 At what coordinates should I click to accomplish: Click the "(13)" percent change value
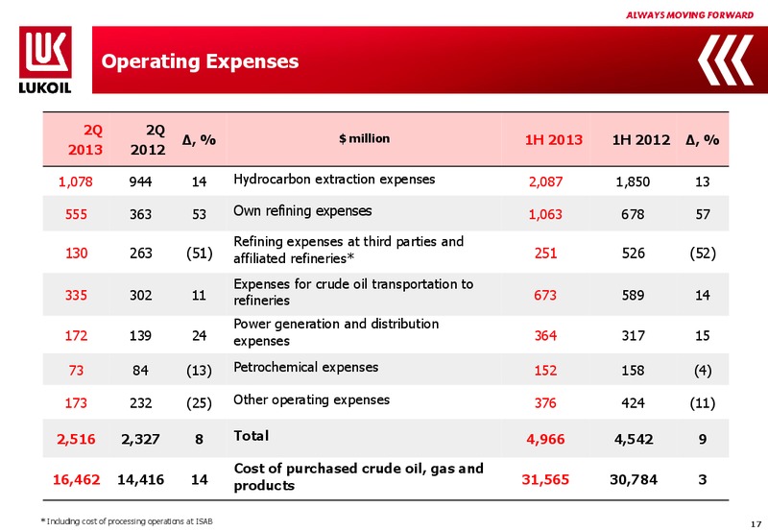pyautogui.click(x=199, y=371)
